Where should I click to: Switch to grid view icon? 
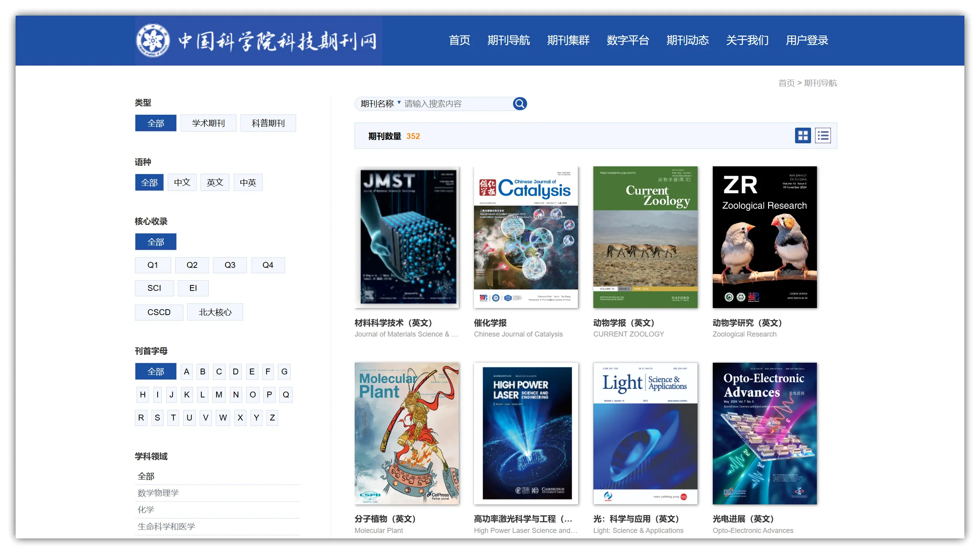tap(803, 135)
